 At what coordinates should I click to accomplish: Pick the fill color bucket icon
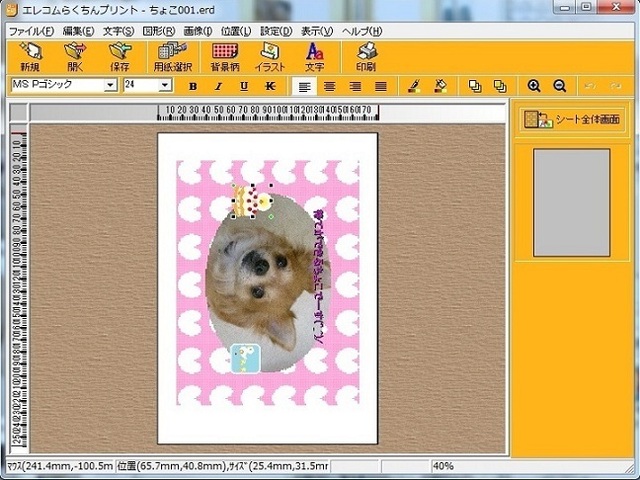(x=440, y=86)
